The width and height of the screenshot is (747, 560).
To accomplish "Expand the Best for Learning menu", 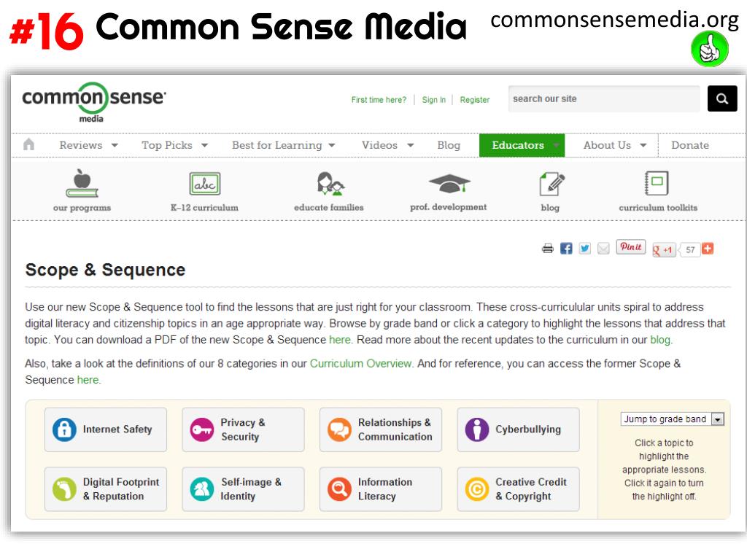I will click(x=284, y=145).
